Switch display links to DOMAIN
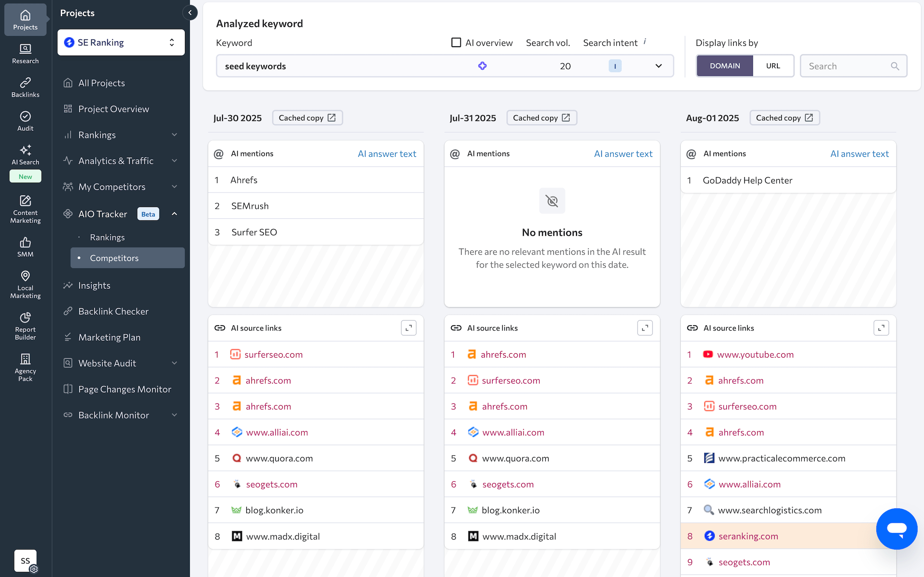 click(725, 66)
